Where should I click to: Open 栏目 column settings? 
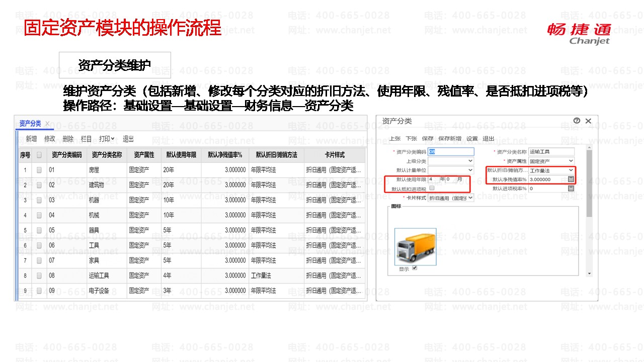coord(87,139)
